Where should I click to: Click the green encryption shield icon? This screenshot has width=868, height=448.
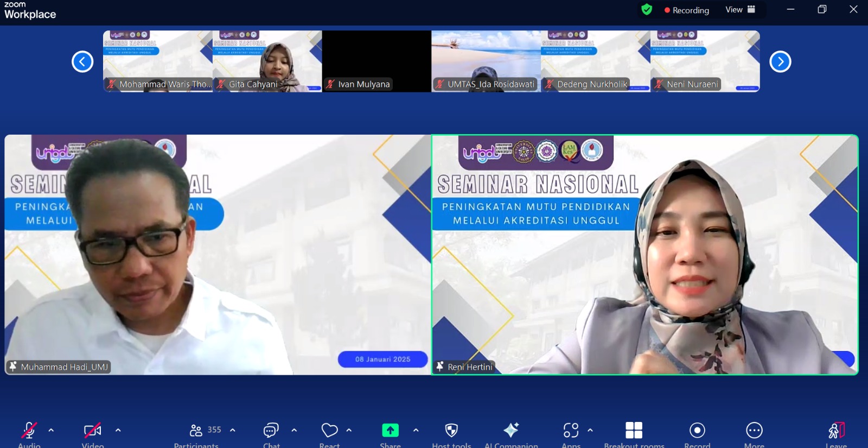(647, 10)
